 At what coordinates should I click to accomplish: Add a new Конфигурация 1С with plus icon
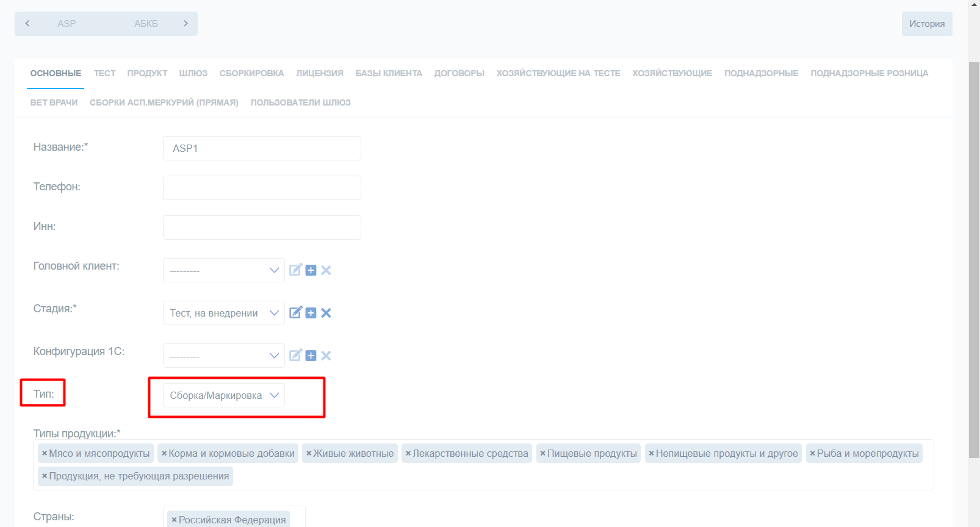tap(311, 356)
